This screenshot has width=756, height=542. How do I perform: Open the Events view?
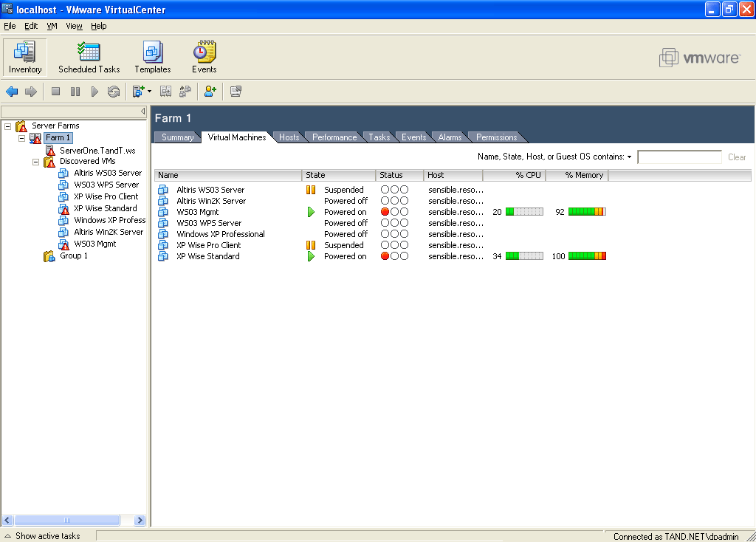pos(205,58)
